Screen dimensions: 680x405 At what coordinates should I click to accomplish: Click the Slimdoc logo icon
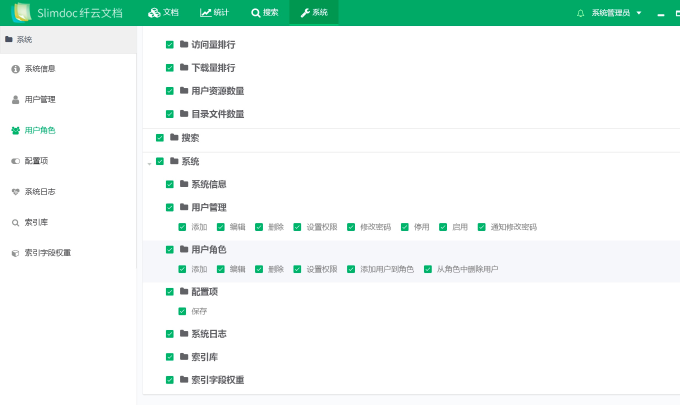[21, 13]
